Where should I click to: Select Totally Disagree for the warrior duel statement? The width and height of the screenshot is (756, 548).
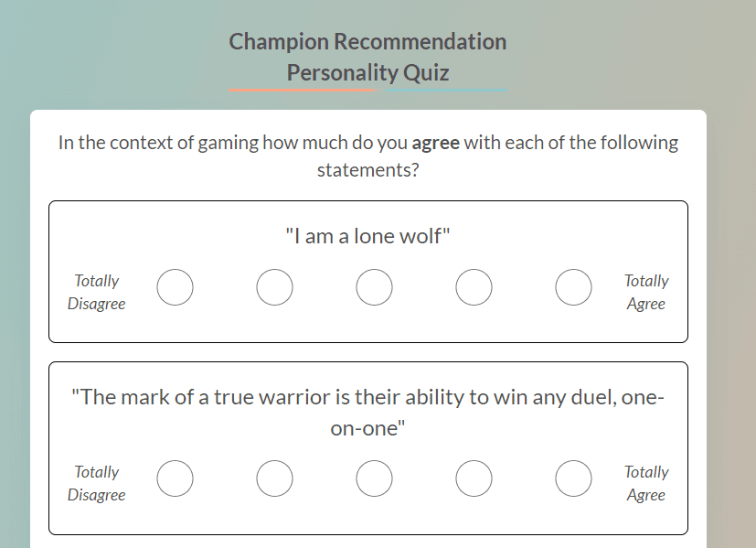click(176, 478)
